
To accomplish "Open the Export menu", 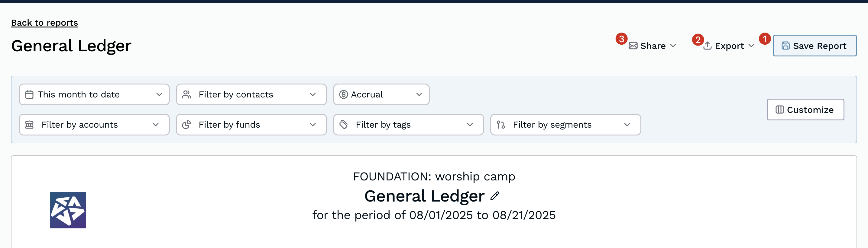I will pyautogui.click(x=729, y=46).
